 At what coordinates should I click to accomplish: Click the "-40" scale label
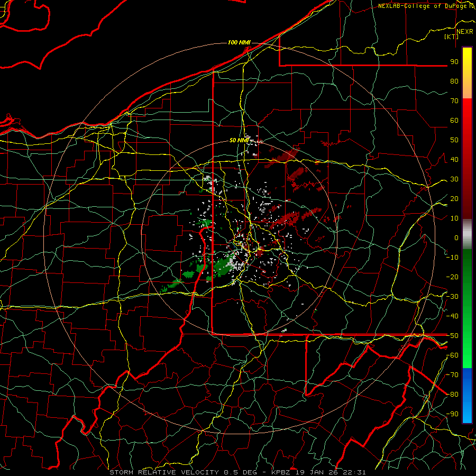(x=452, y=316)
